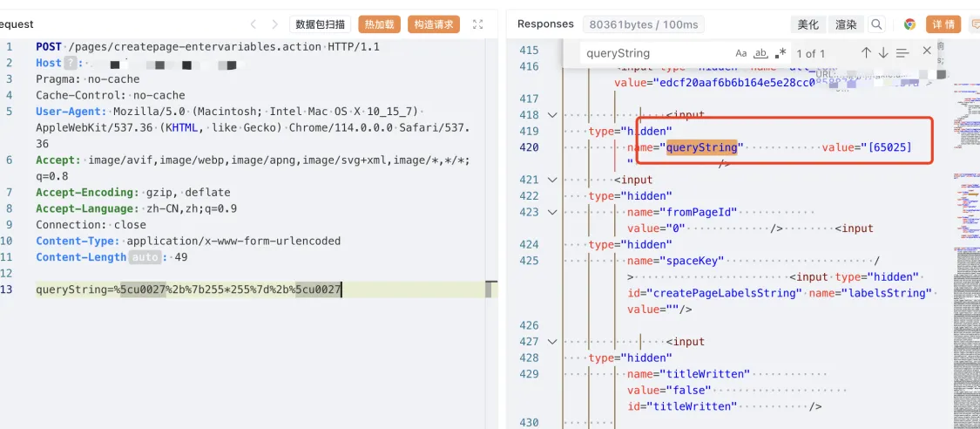
Task: Open response in Chrome browser icon
Action: click(910, 24)
